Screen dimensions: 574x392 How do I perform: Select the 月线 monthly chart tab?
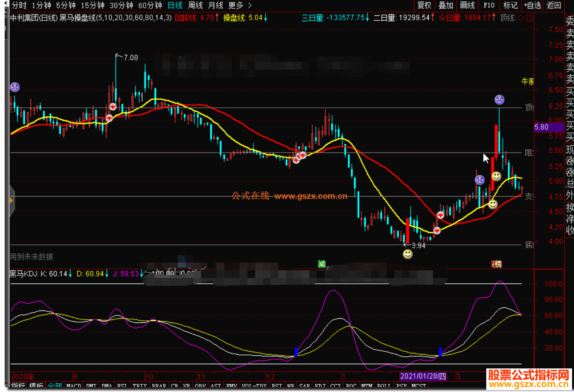215,5
